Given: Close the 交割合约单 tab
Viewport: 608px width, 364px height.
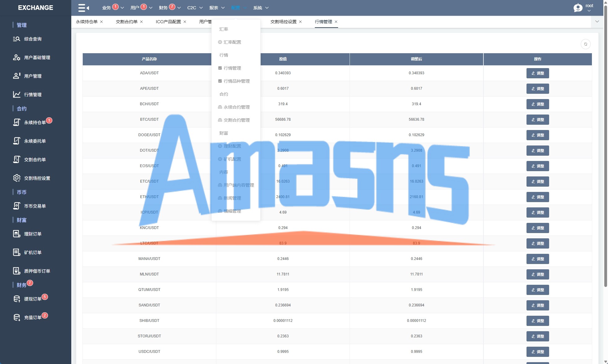Looking at the screenshot, I should click(141, 22).
